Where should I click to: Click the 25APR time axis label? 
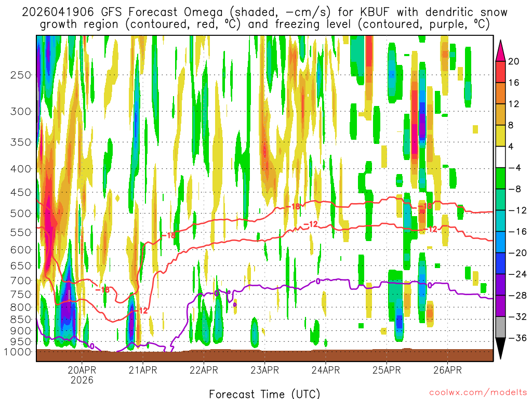coord(387,370)
